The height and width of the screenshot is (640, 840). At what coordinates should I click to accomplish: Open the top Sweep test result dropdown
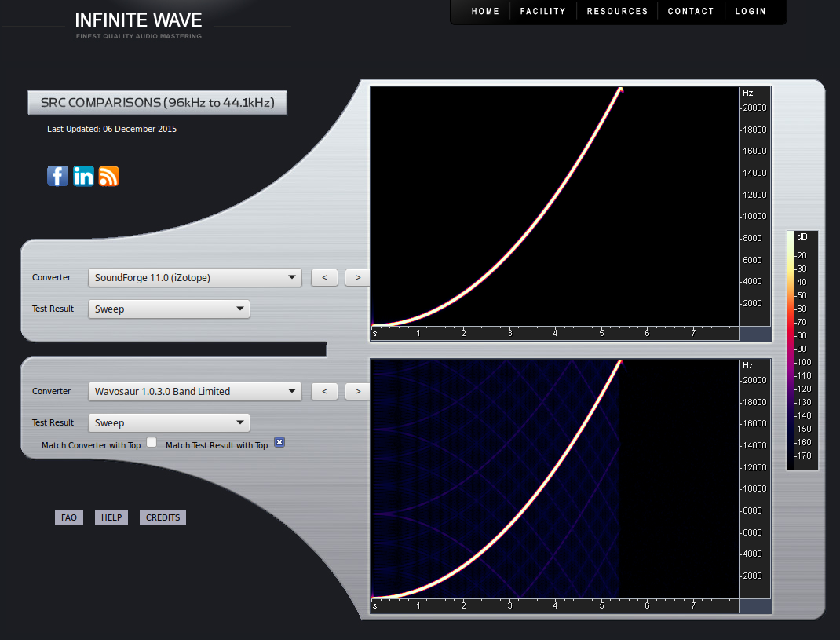168,309
